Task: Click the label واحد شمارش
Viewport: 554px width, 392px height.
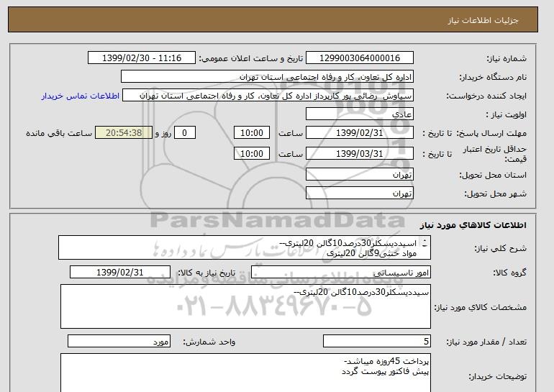Action: coord(209,342)
